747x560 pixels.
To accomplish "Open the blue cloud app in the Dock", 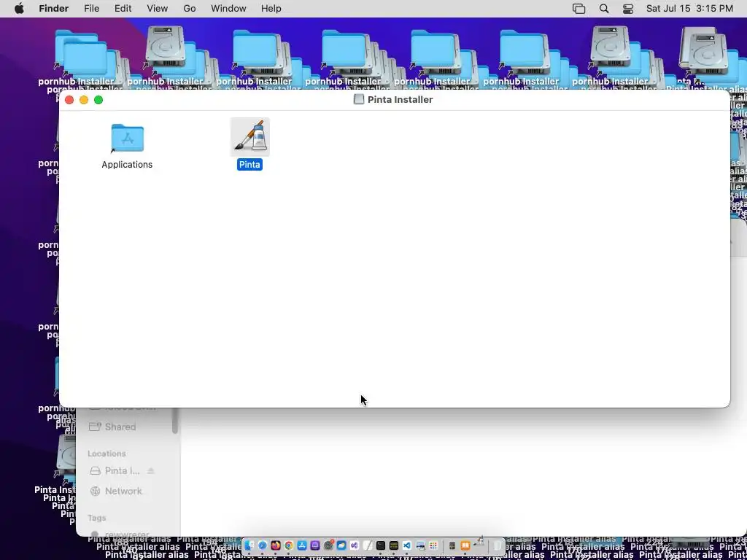I will click(341, 545).
